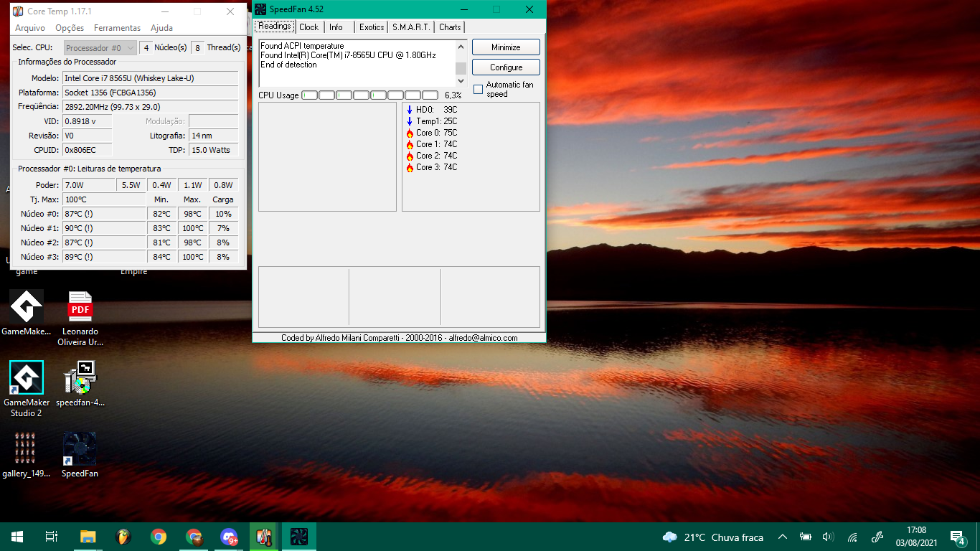Click the Core Temp title bar icon
Screen dimensions: 980x551
point(18,11)
